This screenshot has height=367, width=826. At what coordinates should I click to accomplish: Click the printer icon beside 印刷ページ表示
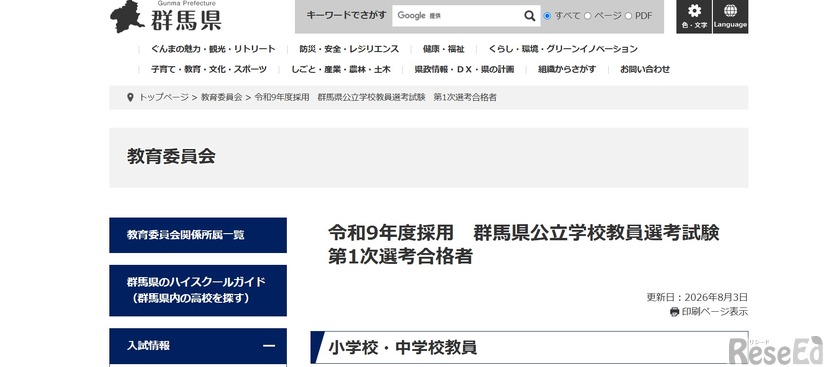(x=674, y=312)
